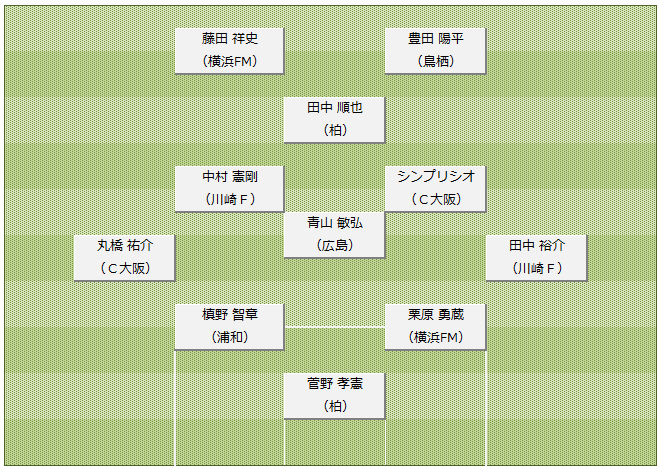661x471 pixels.
Task: Click the 中村 憲剛 (川崎F) box
Action: (229, 188)
